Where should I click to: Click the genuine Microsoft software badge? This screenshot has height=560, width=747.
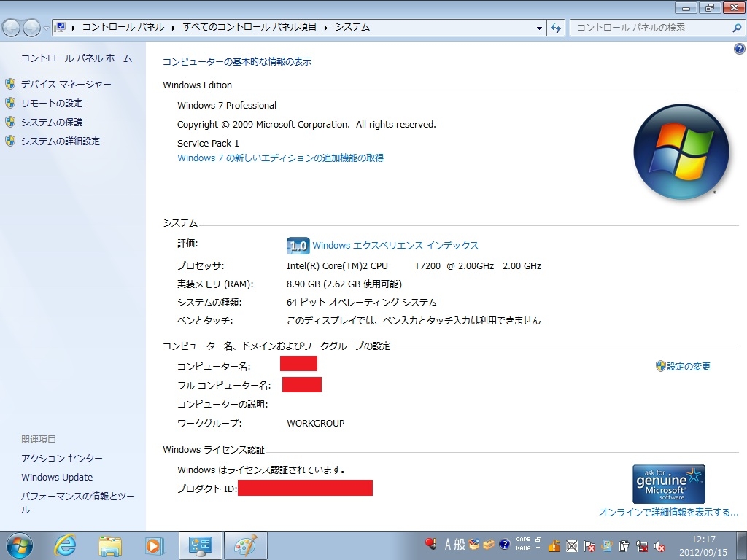tap(668, 483)
